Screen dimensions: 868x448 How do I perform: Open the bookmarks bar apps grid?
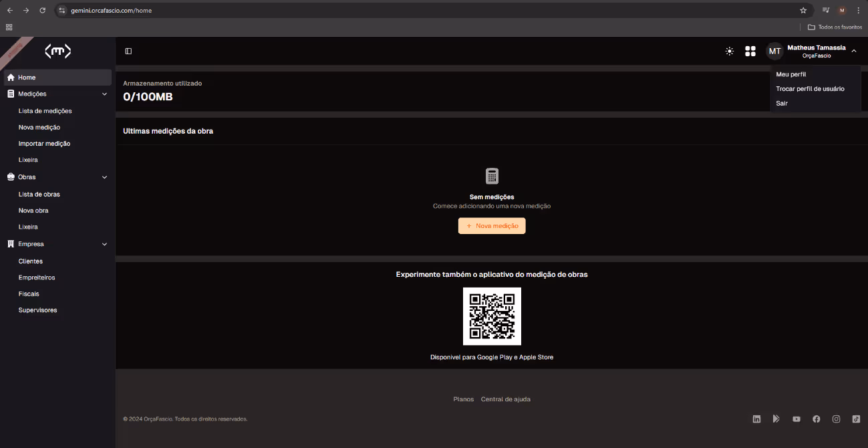[x=9, y=27]
